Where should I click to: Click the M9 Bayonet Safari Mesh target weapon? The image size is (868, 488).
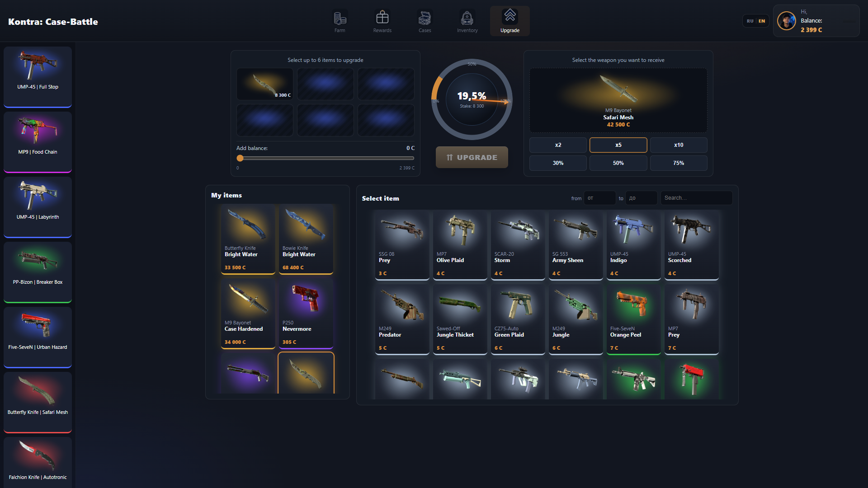(618, 100)
